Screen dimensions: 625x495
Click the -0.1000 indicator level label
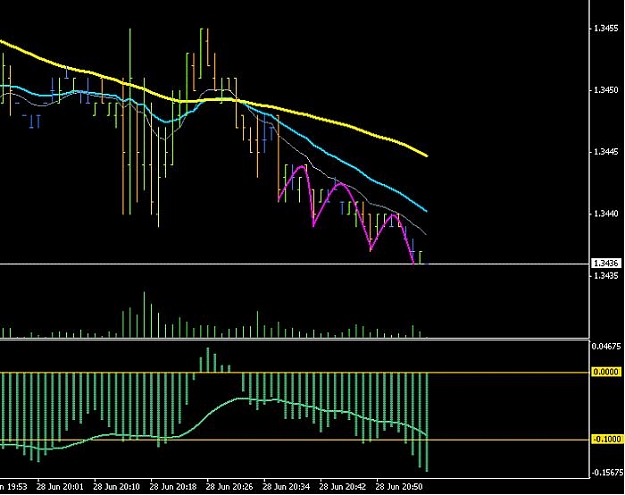click(607, 439)
